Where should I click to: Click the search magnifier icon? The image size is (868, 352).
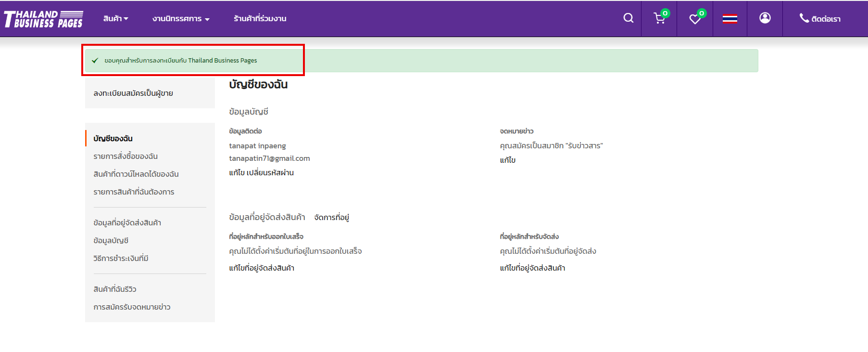tap(628, 18)
